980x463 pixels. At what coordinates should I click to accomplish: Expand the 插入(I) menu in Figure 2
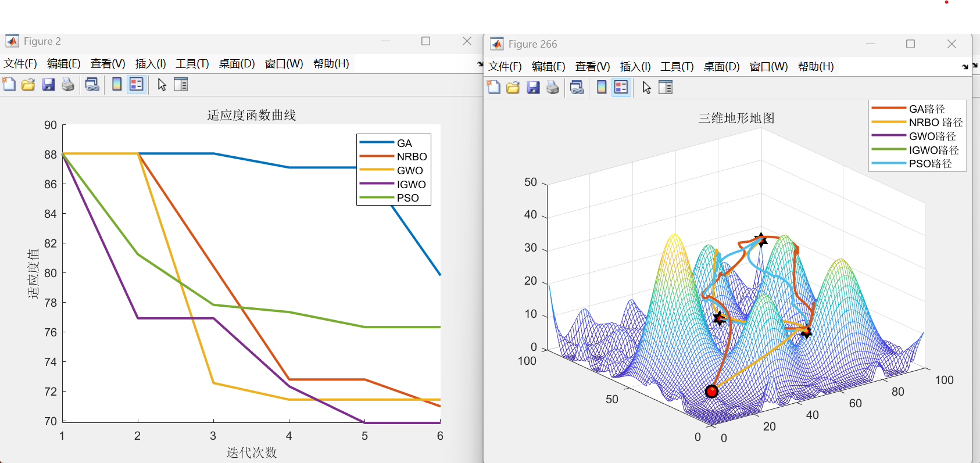click(151, 64)
